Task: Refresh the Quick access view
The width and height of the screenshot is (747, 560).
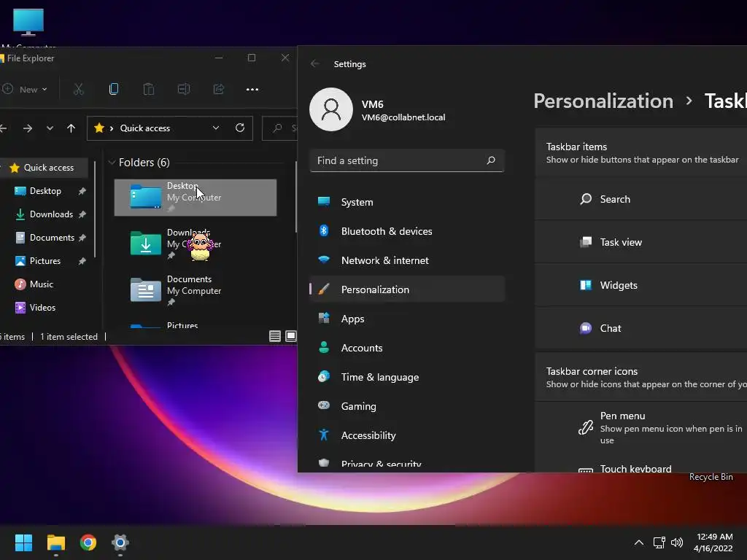Action: click(239, 128)
